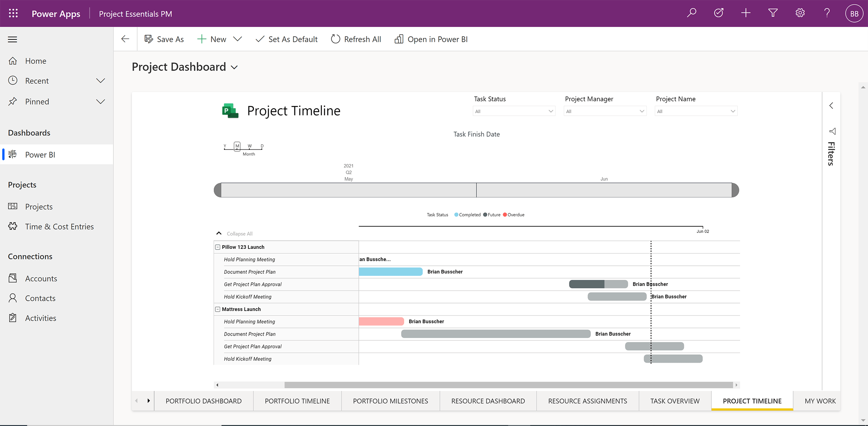Select Week granularity on timeline scale

tap(250, 146)
